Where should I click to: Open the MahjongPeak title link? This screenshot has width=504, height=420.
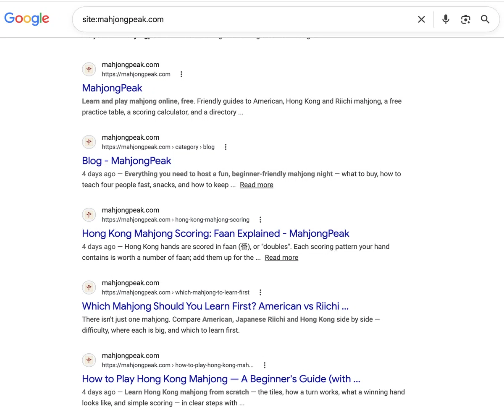click(112, 88)
